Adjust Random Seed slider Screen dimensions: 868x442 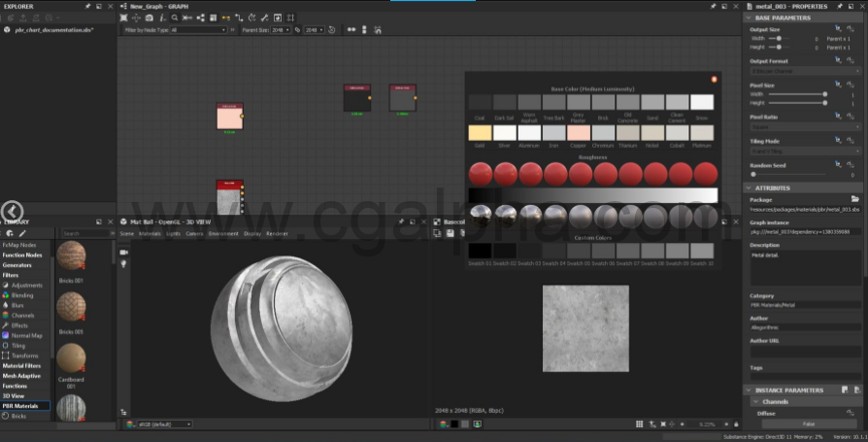tap(788, 175)
